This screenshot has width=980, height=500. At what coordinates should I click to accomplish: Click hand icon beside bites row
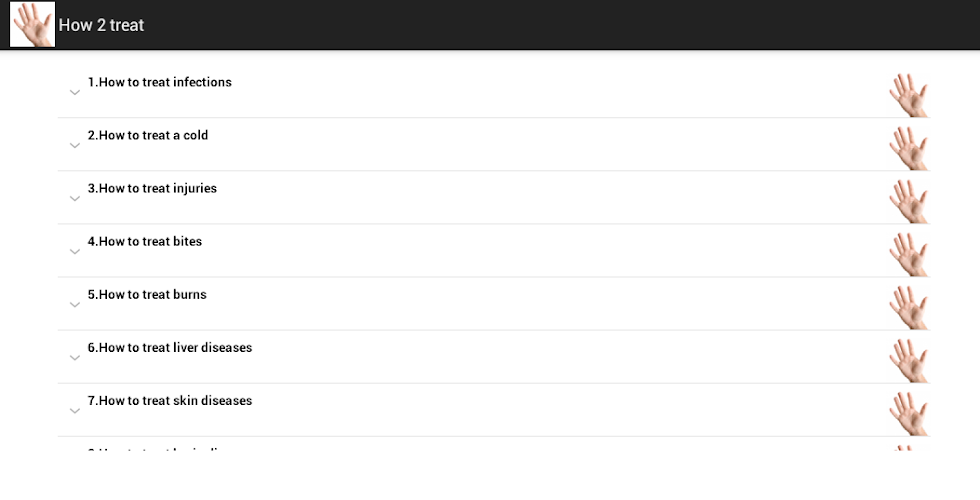909,254
